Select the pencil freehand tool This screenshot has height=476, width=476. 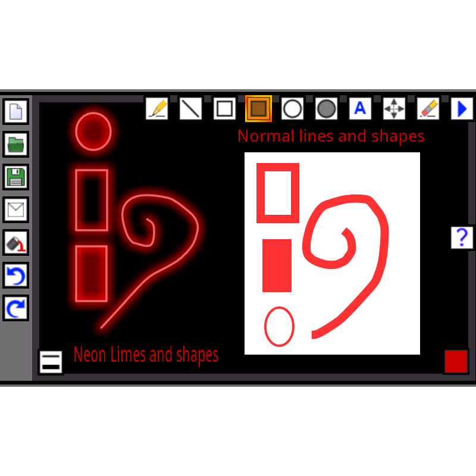pyautogui.click(x=157, y=108)
